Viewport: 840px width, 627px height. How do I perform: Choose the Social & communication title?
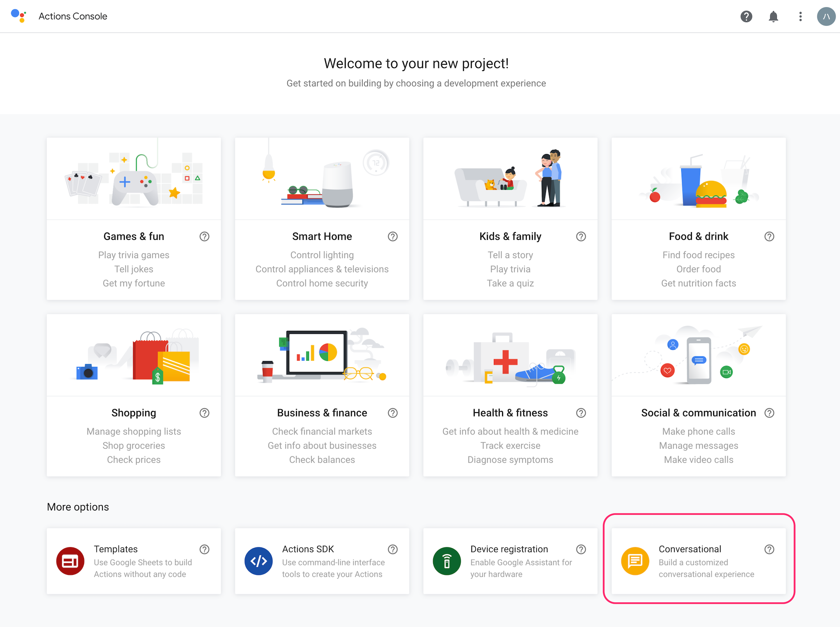coord(698,413)
